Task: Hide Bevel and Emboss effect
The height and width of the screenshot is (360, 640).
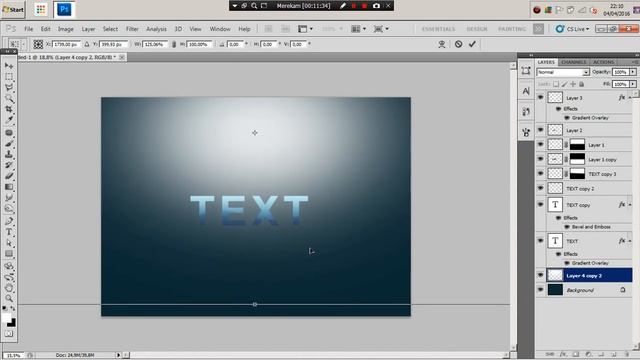Action: tap(567, 227)
